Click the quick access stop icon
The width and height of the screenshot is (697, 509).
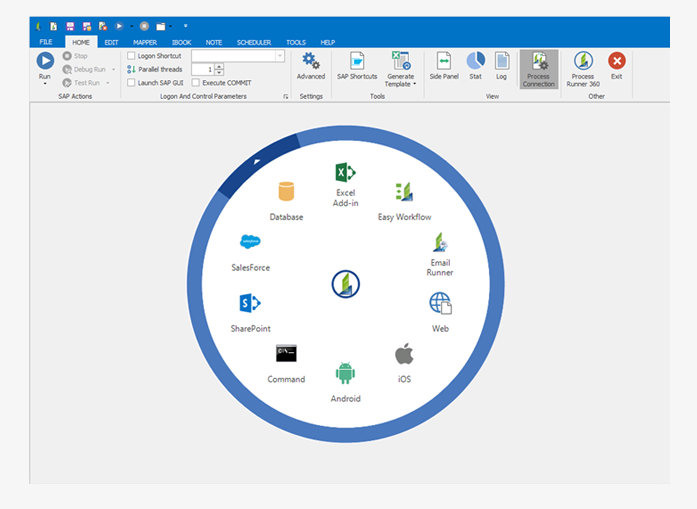pyautogui.click(x=144, y=26)
